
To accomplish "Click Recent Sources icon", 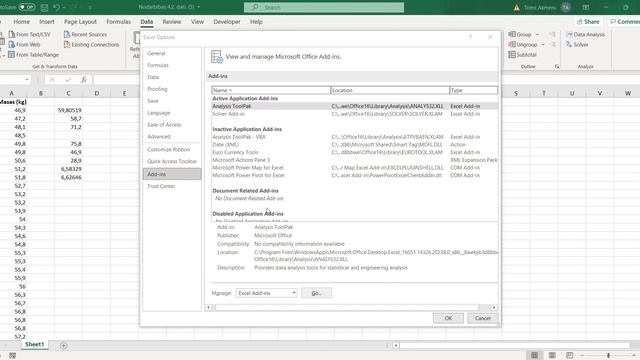I will [x=67, y=34].
